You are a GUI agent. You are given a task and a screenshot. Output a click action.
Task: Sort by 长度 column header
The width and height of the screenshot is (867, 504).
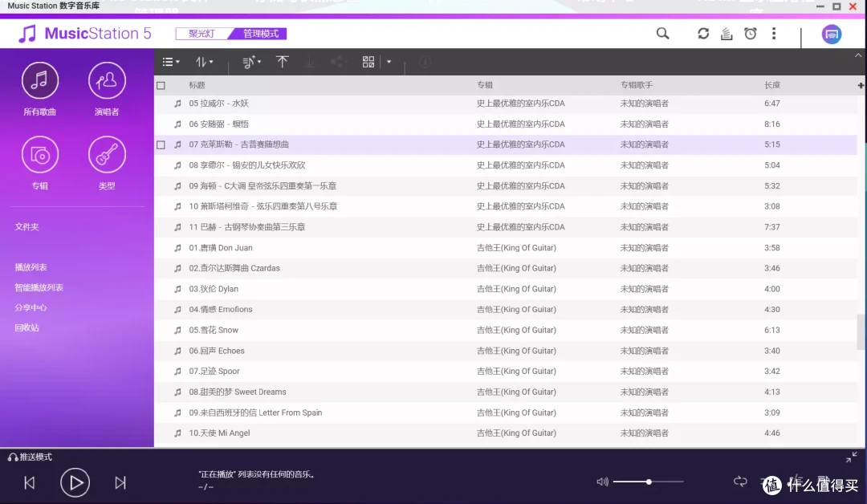772,85
